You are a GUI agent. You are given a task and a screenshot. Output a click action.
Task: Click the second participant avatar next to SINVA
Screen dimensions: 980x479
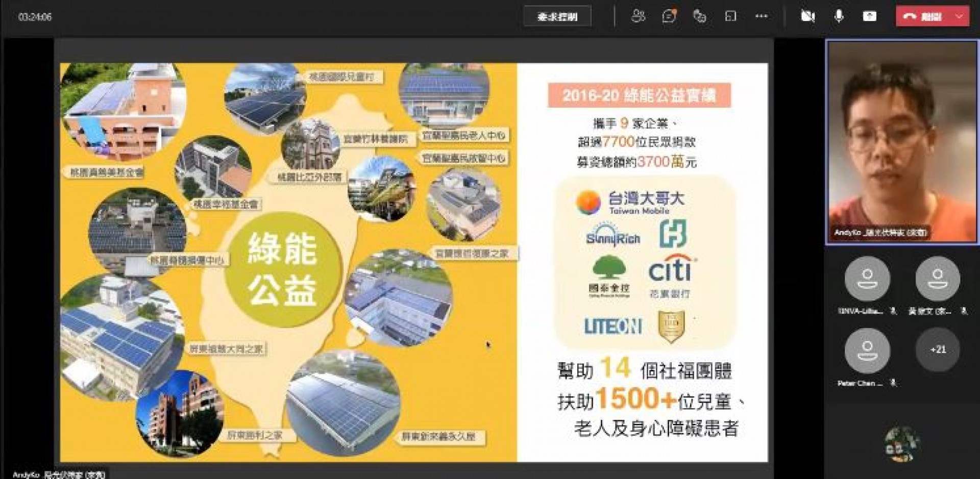(x=938, y=279)
